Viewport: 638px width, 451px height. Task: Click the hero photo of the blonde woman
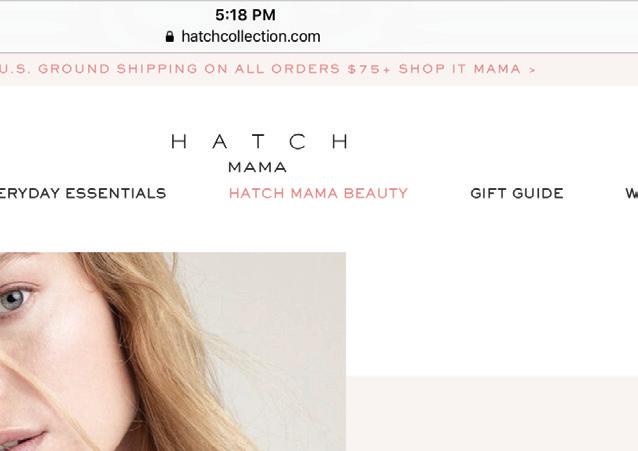[x=173, y=352]
